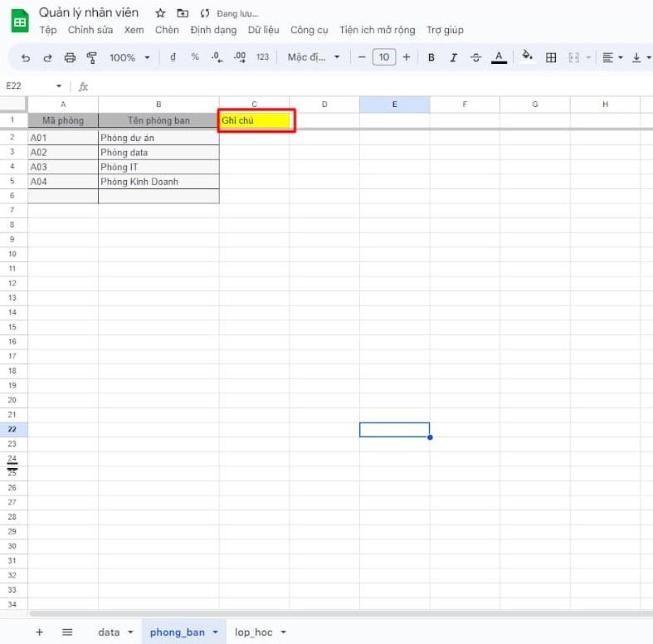Print the spreadsheet with printer icon
Viewport: 653px width, 644px height.
[x=70, y=57]
